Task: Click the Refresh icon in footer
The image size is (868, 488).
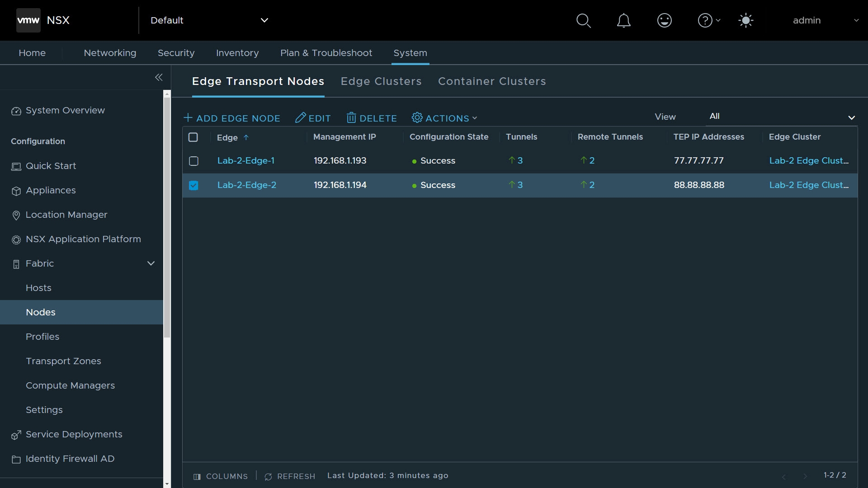Action: coord(268,477)
